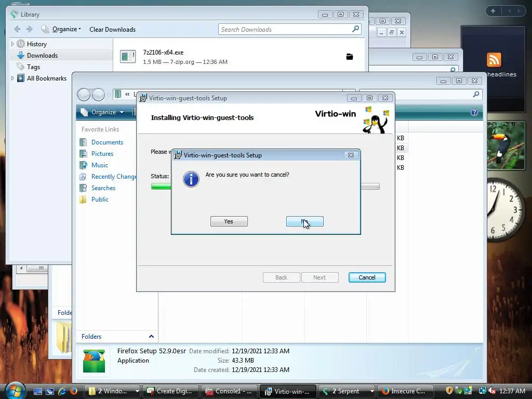Click the installer progress bar

click(x=265, y=187)
